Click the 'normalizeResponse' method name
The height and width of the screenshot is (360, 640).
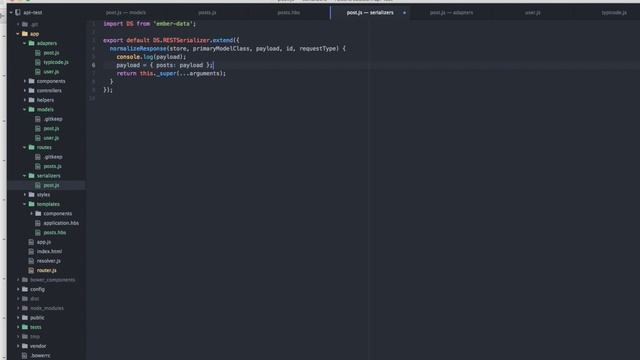click(x=138, y=49)
